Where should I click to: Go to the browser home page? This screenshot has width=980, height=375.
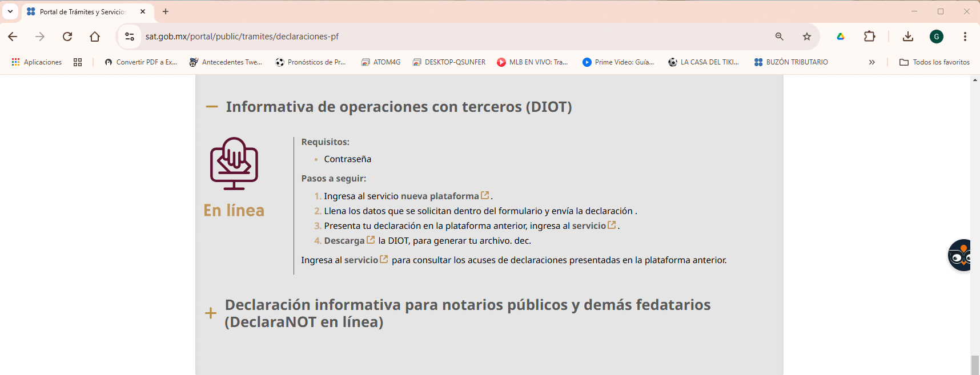point(95,37)
